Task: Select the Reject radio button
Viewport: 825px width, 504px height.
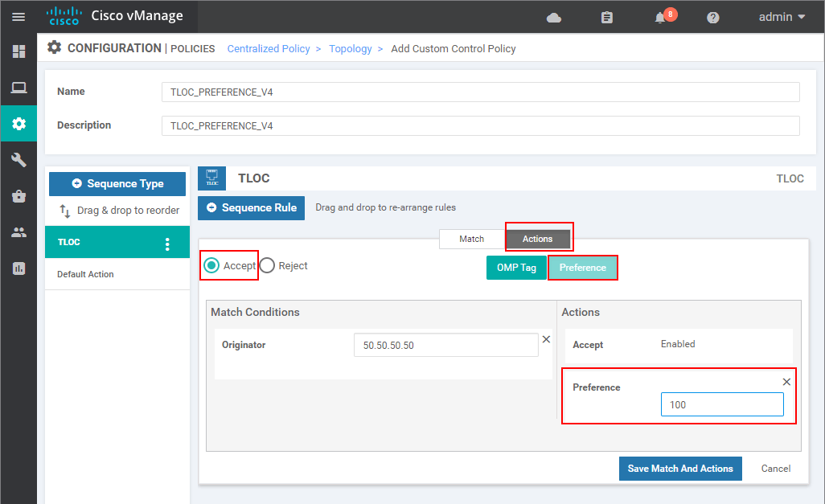Action: 266,264
